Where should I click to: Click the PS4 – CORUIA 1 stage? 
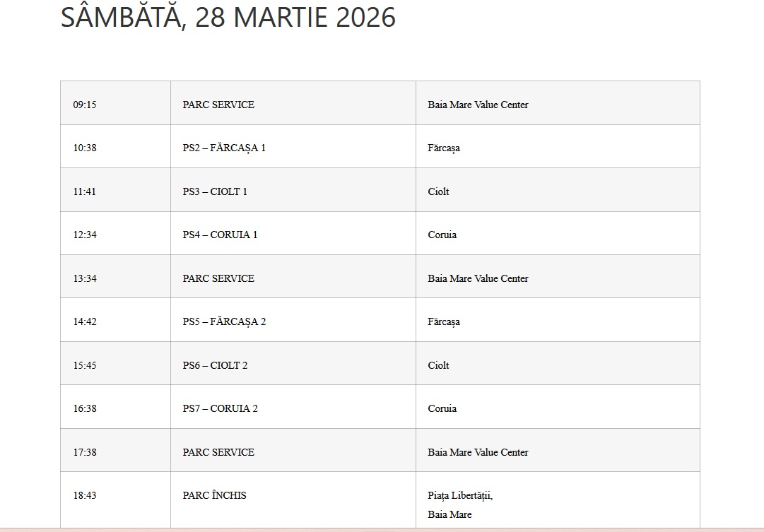[220, 235]
